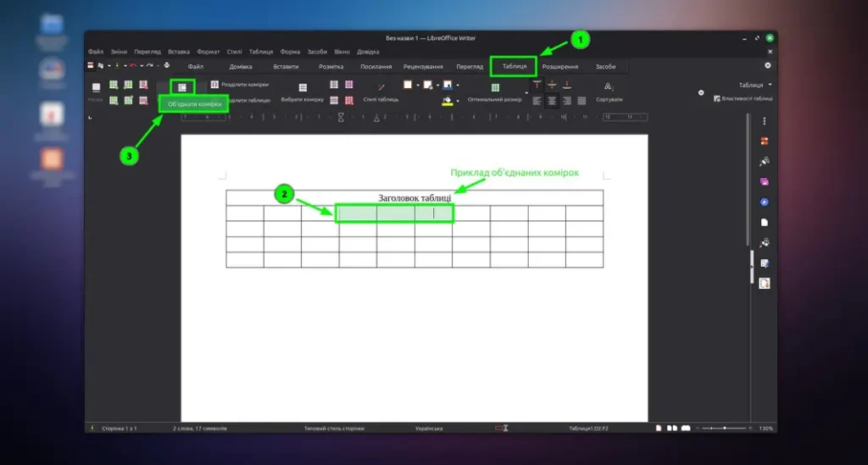Click the Print icon in quick toolbar
The image size is (868, 465).
click(167, 65)
